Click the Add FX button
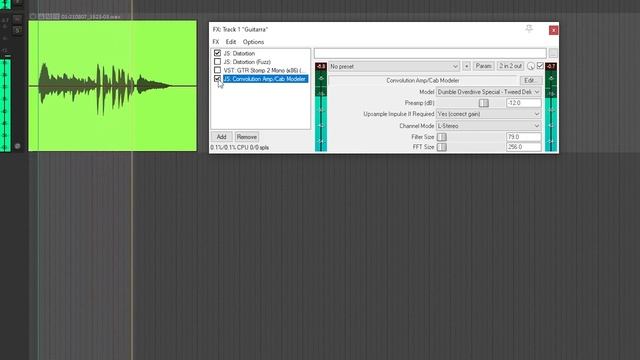The image size is (640, 360). click(x=222, y=137)
